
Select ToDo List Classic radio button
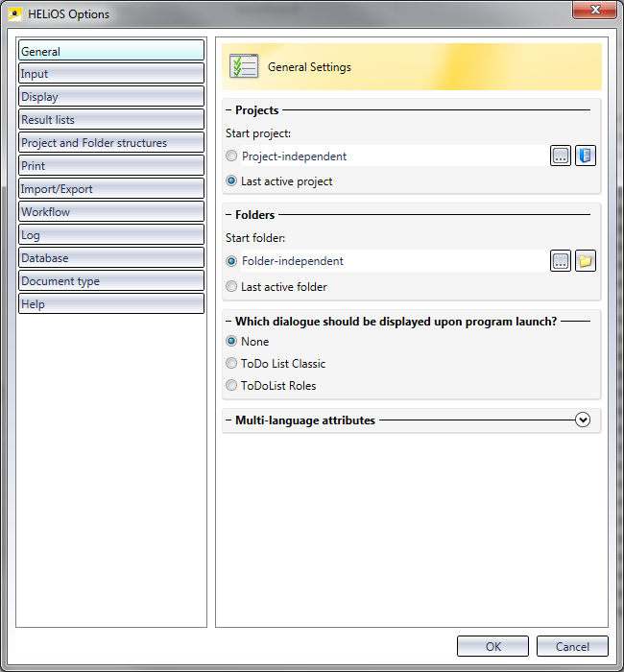click(231, 364)
